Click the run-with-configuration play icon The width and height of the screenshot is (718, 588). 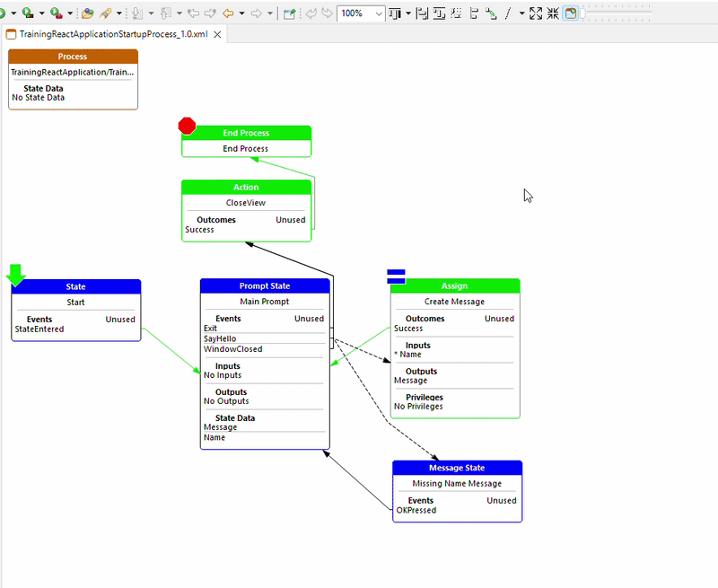coord(28,13)
